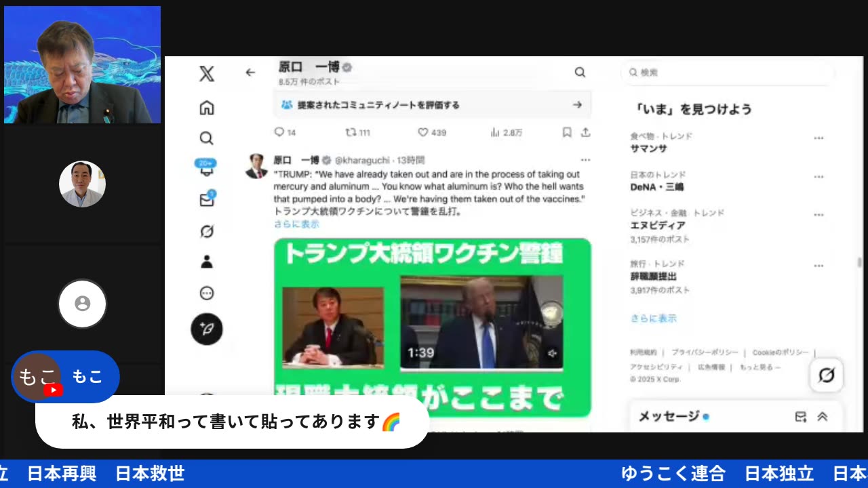
Task: Play the Trump video thumbnail
Action: [x=481, y=323]
